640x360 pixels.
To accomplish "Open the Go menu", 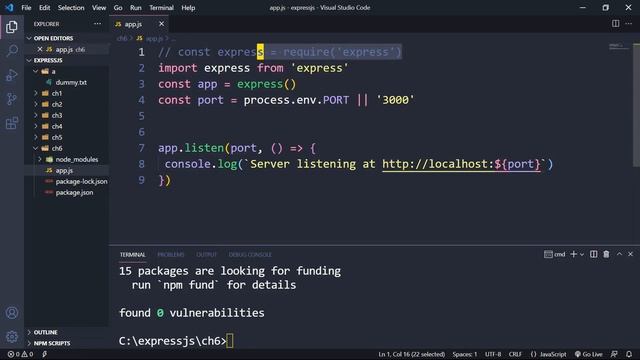I will click(118, 7).
